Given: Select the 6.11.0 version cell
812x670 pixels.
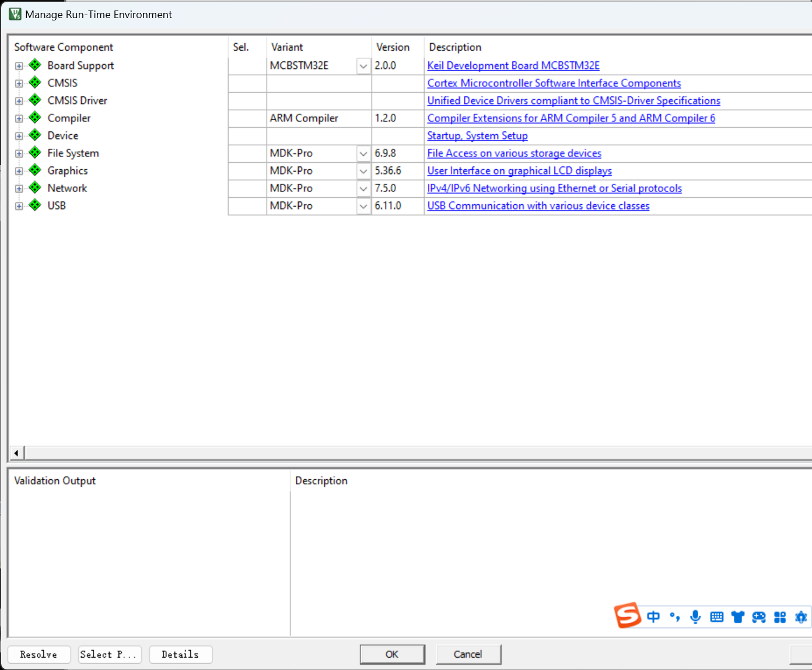Looking at the screenshot, I should (398, 205).
